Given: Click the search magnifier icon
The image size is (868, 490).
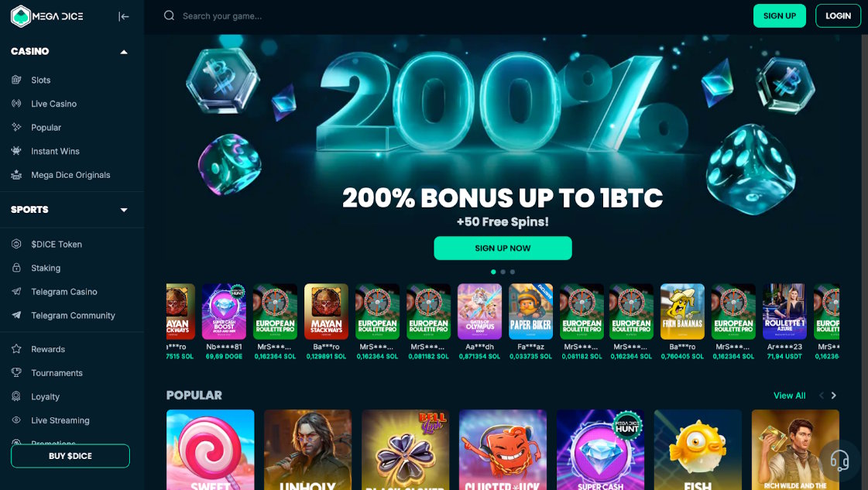Looking at the screenshot, I should point(169,15).
